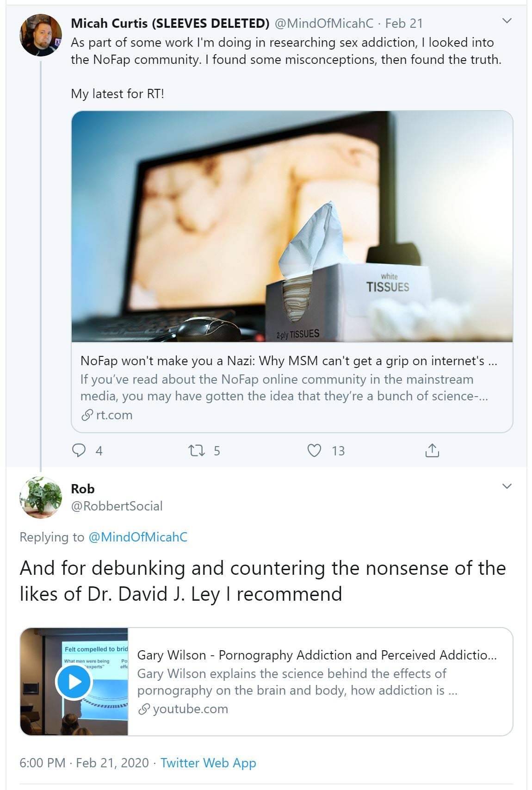Expand the options chevron on Rob's reply
This screenshot has width=532, height=790.
pyautogui.click(x=507, y=486)
